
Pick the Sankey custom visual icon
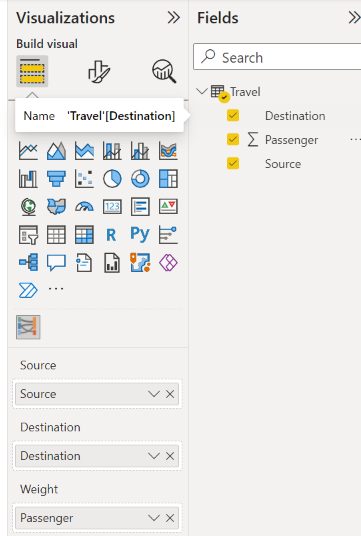tap(28, 327)
